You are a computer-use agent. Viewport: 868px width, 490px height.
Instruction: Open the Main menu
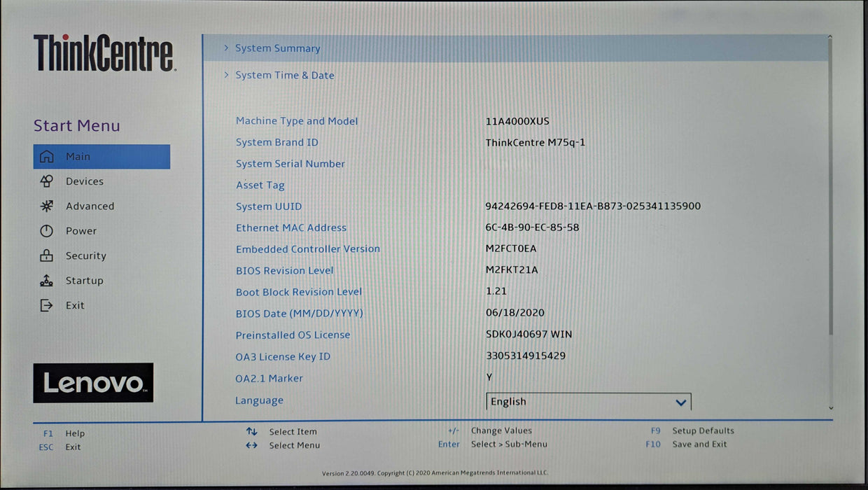pos(101,157)
